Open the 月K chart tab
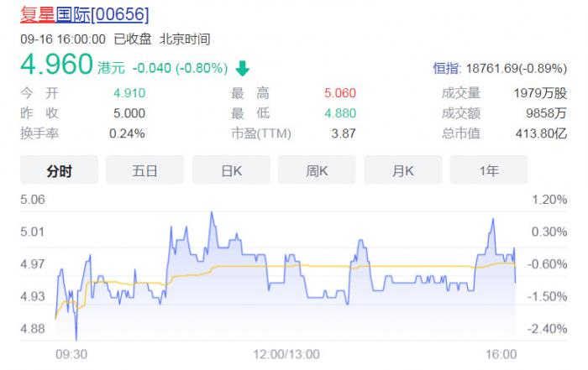Viewport: 588px width, 370px height. (x=403, y=171)
